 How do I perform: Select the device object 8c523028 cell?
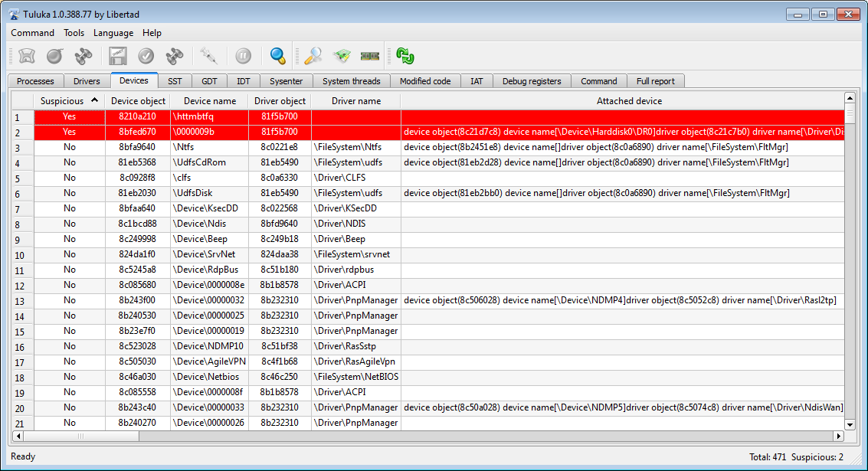point(138,346)
